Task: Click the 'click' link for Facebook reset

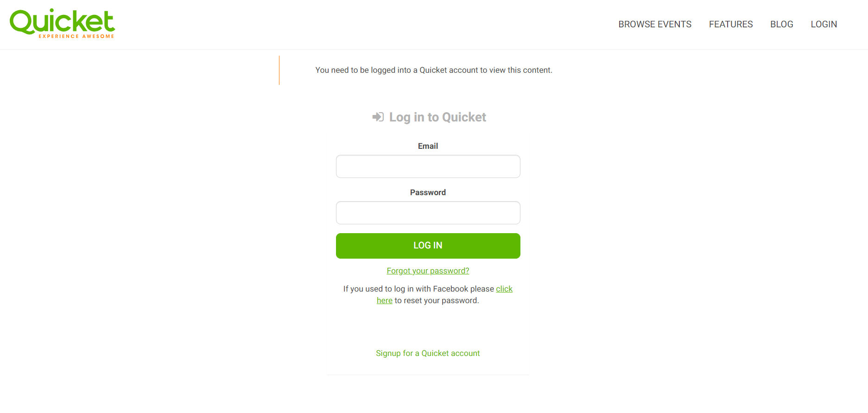Action: pyautogui.click(x=504, y=289)
